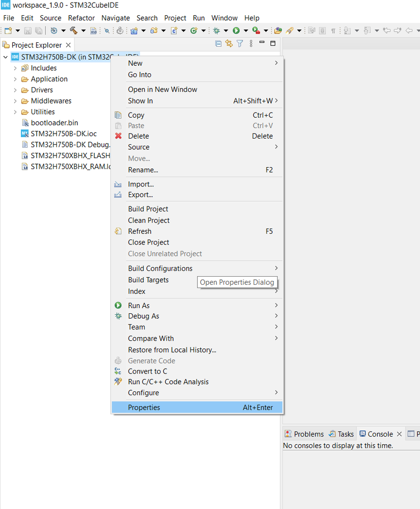Choose Build Project in context menu
The image size is (420, 509).
(x=197, y=209)
